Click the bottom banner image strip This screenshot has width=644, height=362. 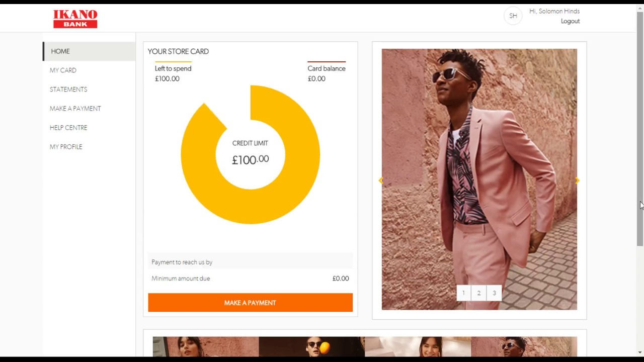pos(365,347)
